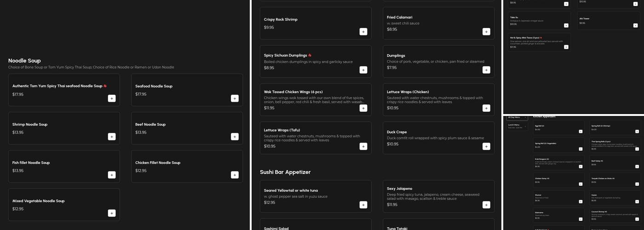Add Lettuce Wraps (Chicken) to order

coord(486,108)
